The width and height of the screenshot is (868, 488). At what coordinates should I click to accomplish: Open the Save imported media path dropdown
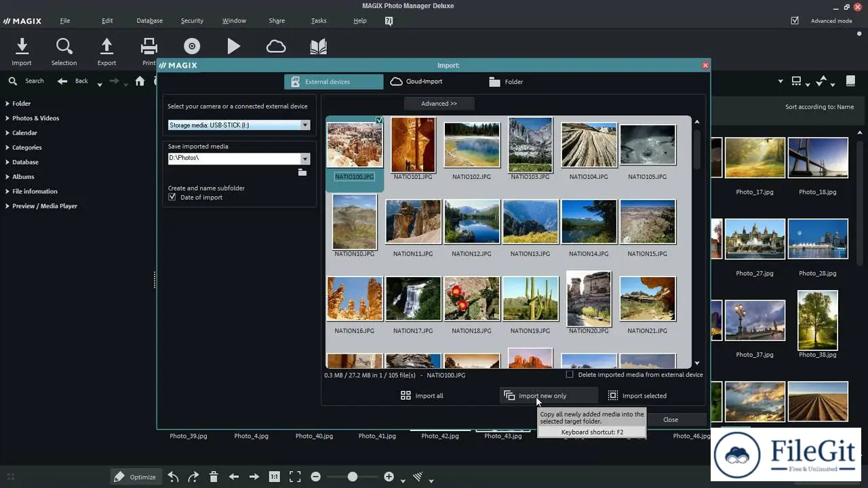click(305, 159)
